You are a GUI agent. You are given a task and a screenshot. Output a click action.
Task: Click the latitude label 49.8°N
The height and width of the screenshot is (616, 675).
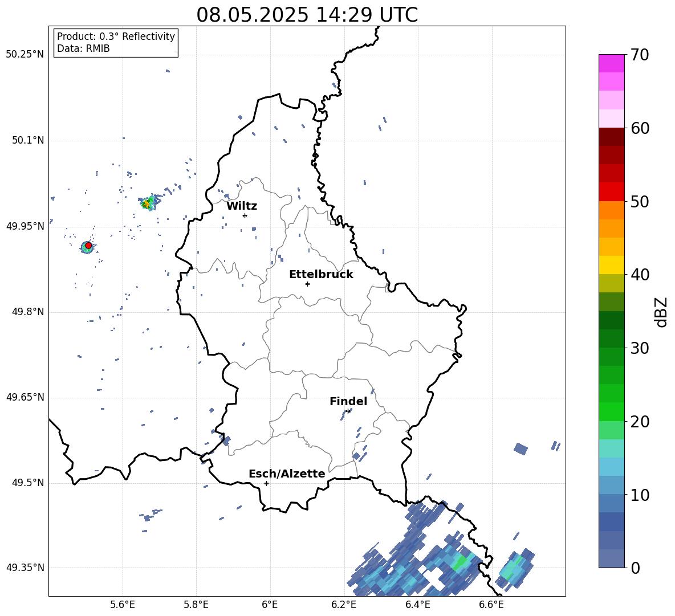[28, 312]
